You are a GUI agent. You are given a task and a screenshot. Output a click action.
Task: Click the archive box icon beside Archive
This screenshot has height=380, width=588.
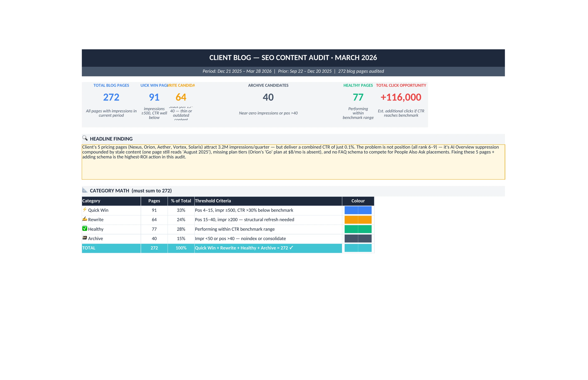pos(84,238)
